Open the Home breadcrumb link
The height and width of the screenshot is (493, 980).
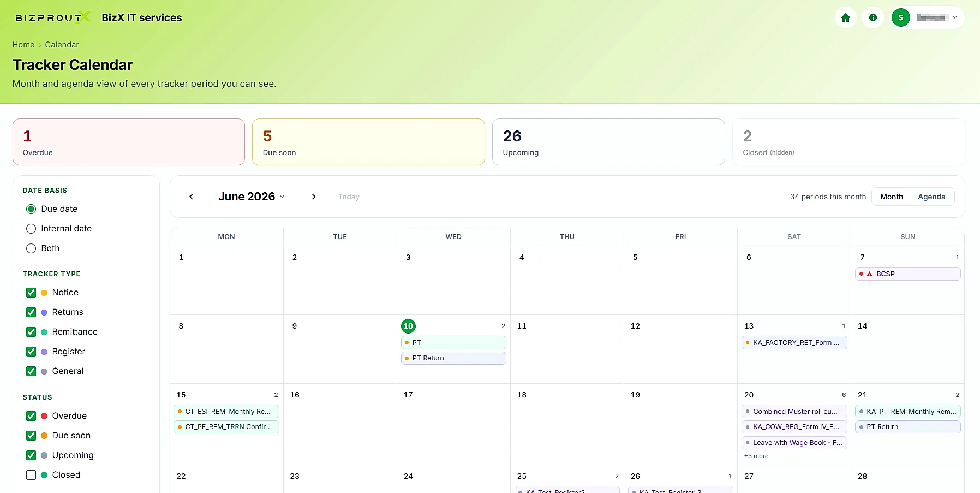pyautogui.click(x=23, y=45)
